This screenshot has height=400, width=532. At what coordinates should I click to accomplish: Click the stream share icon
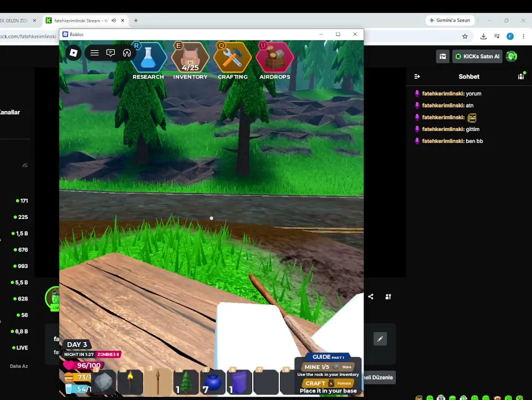coord(370,297)
